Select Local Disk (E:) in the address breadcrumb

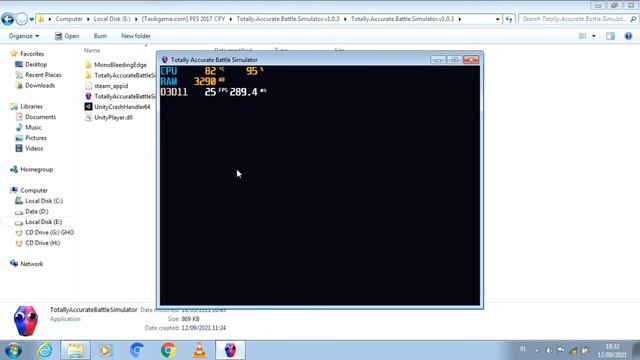pyautogui.click(x=112, y=19)
